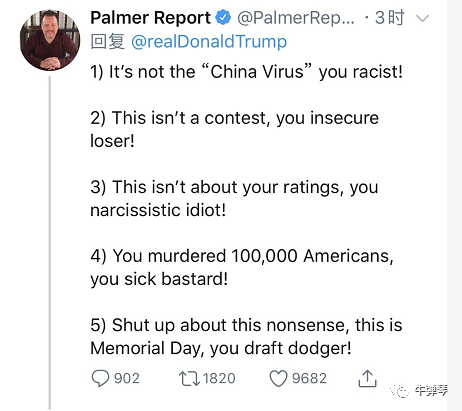The height and width of the screenshot is (411, 462).
Task: Open the Palmer Report profile photo
Action: pos(50,40)
